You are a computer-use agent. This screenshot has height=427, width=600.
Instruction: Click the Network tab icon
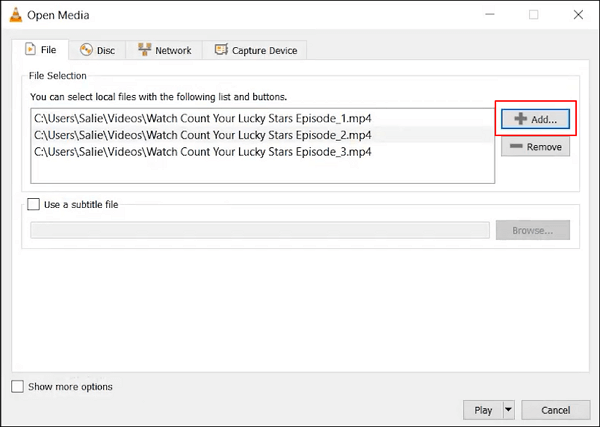(145, 50)
